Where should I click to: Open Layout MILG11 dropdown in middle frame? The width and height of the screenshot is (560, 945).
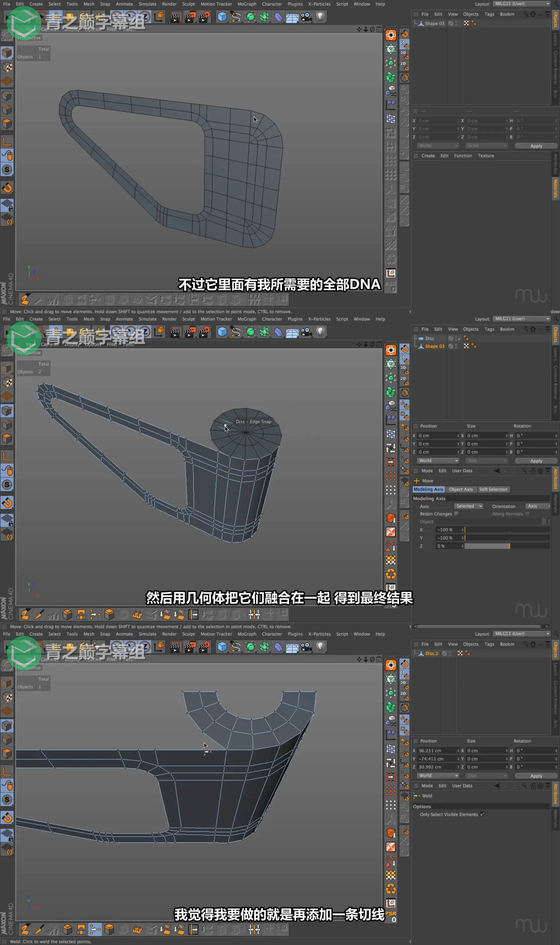(x=522, y=319)
